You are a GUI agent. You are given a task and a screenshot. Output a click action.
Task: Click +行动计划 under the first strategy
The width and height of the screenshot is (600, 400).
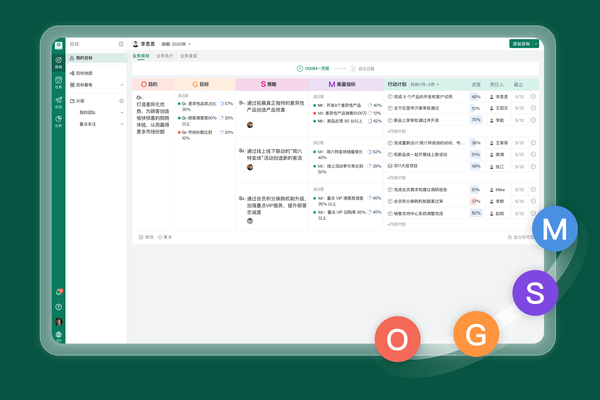[x=396, y=131]
